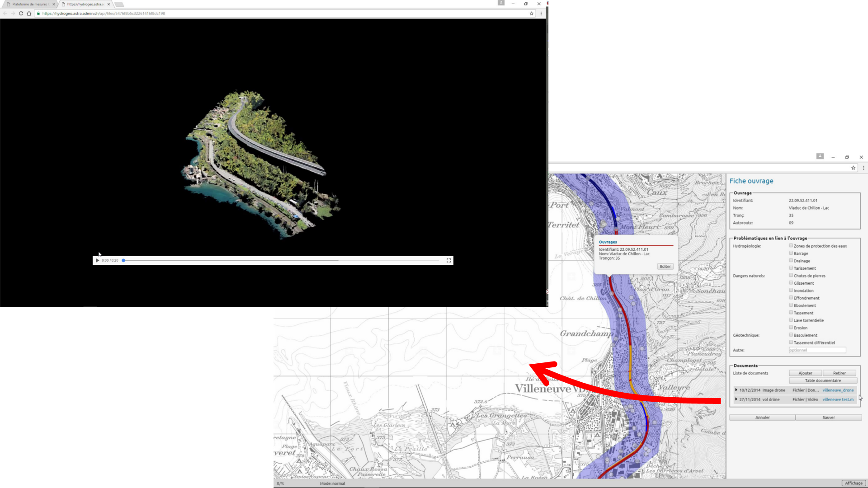The height and width of the screenshot is (488, 868).
Task: Toggle fullscreen on the video player
Action: click(449, 260)
